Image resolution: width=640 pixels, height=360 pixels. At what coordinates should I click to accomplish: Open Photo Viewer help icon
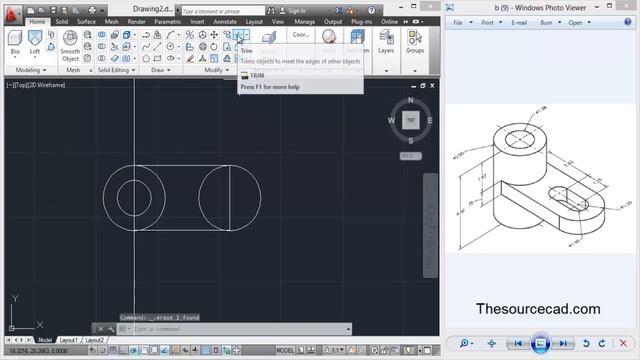(628, 22)
